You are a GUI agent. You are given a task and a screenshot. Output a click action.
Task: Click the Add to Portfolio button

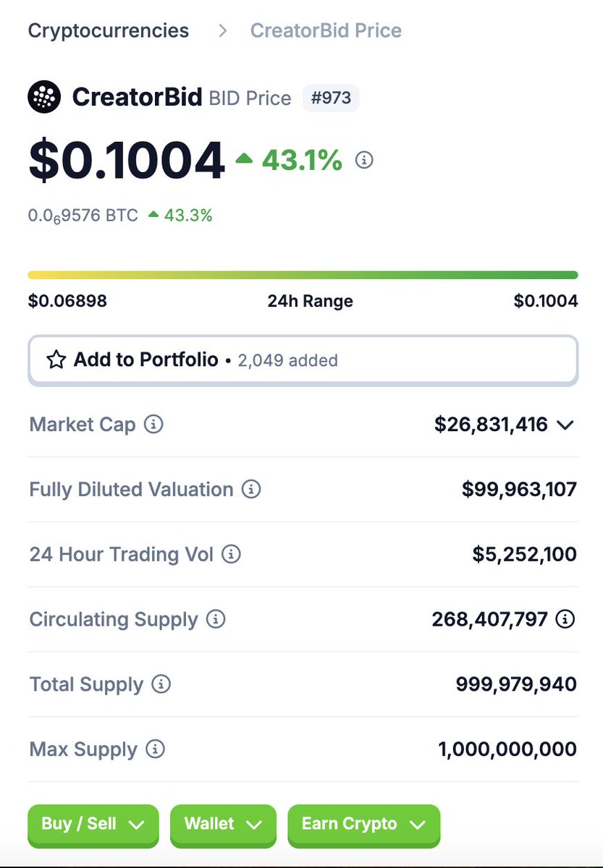coord(303,359)
